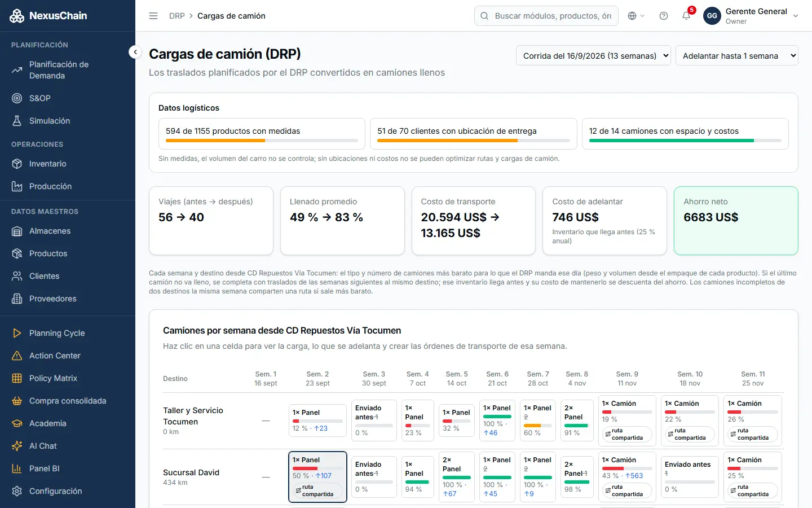Click the Llenado promedio card

click(342, 221)
